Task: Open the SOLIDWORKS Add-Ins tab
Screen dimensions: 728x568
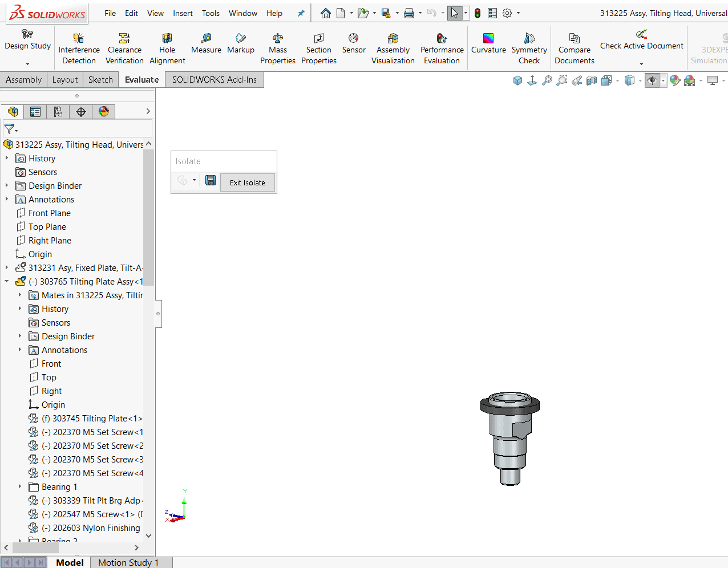Action: click(x=215, y=80)
